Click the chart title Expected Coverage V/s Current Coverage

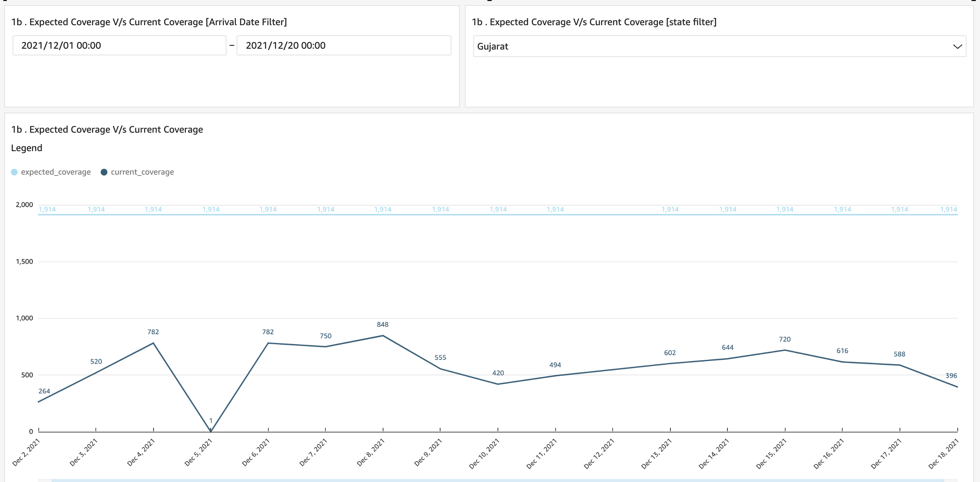coord(107,130)
